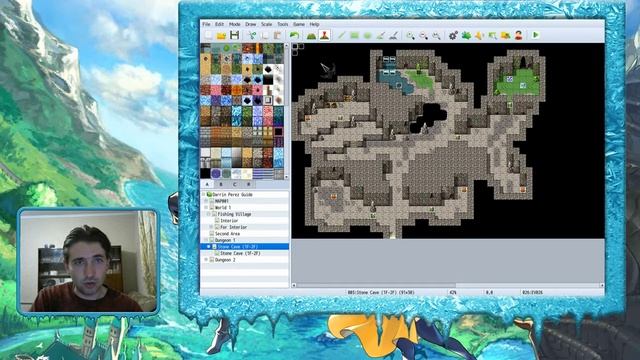
Task: Click the Cut scissors icon
Action: 253,36
